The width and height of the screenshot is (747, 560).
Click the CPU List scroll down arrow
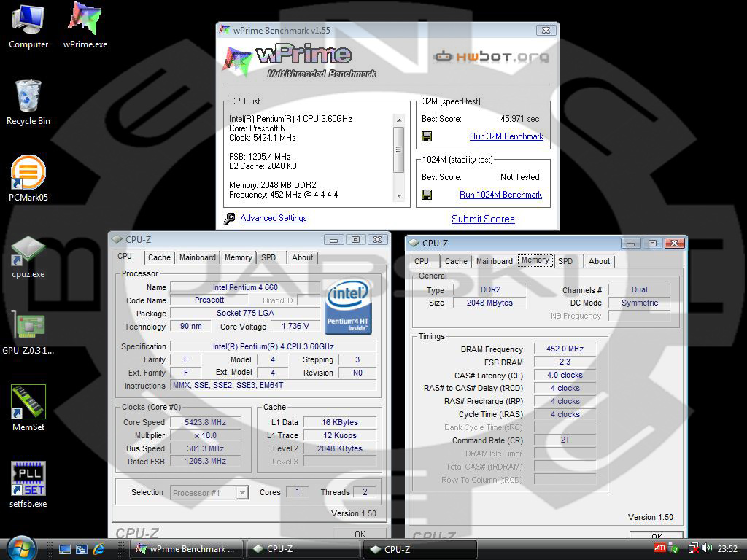399,195
